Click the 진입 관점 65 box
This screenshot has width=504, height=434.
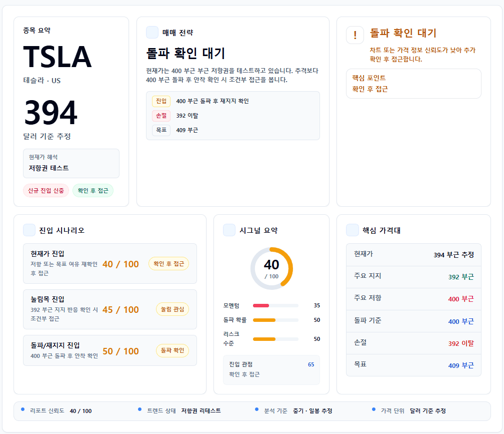[x=271, y=369]
